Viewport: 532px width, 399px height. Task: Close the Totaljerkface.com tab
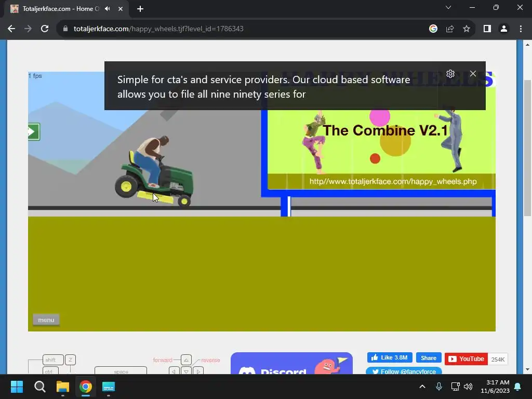click(121, 9)
